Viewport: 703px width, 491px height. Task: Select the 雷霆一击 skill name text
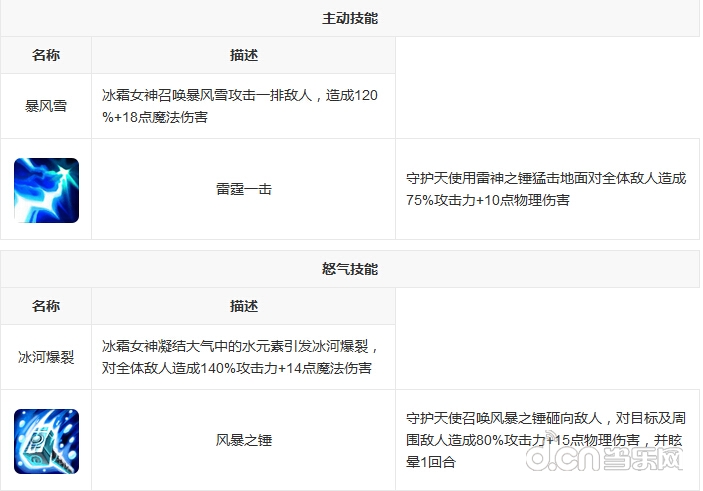coord(243,189)
